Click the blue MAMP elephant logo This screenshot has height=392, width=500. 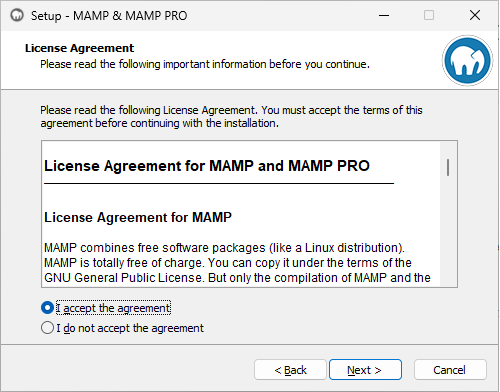click(x=467, y=60)
